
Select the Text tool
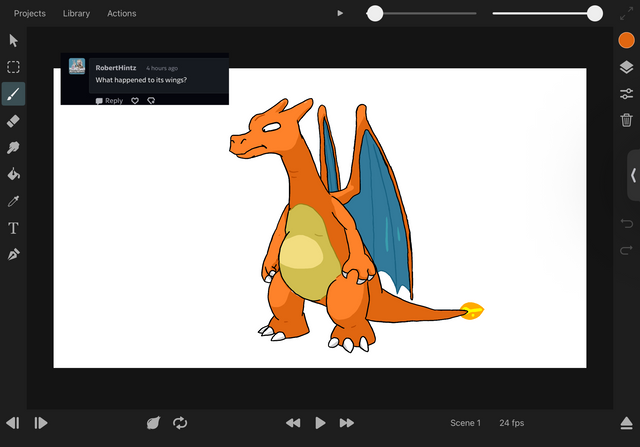pos(14,228)
